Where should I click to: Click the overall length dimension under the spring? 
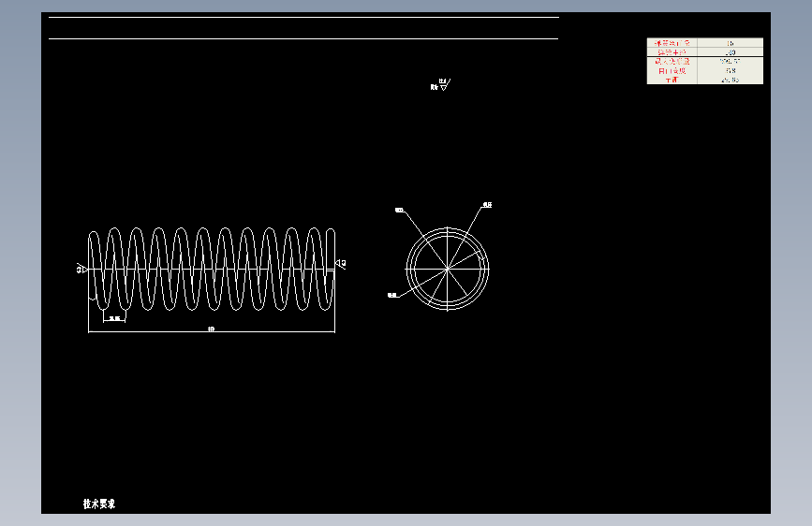(x=212, y=329)
